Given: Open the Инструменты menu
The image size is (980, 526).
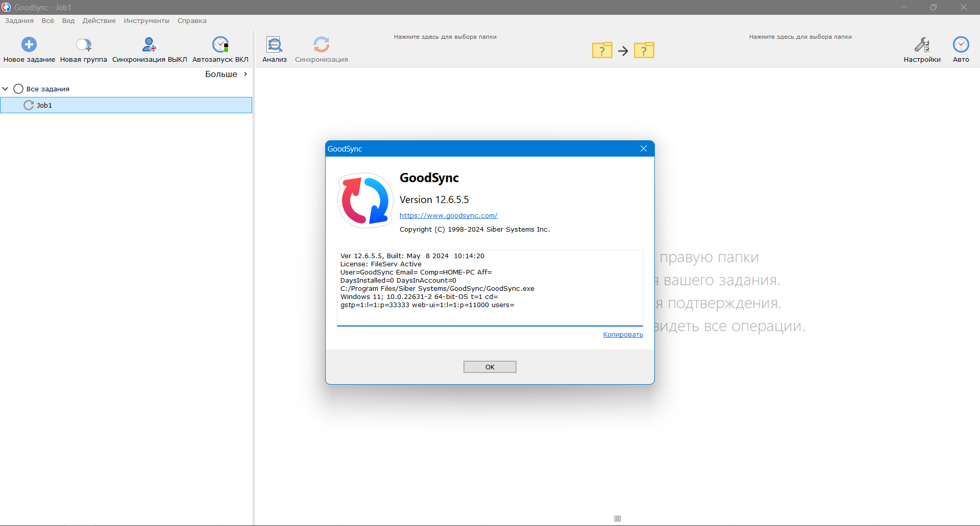Looking at the screenshot, I should 146,20.
